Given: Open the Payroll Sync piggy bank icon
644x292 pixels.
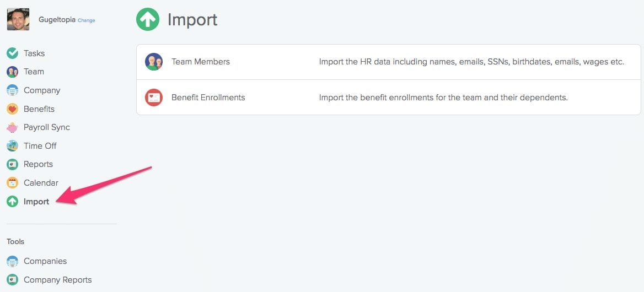Looking at the screenshot, I should point(12,127).
